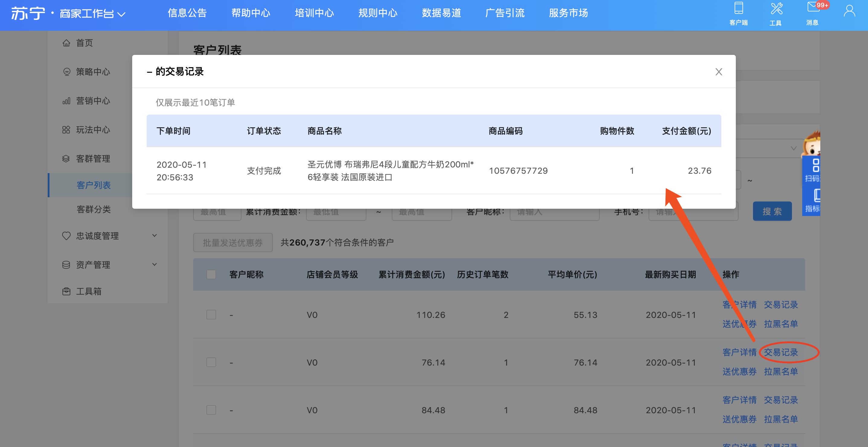Open the 商家工作台 dropdown chevron
The width and height of the screenshot is (868, 447).
click(121, 14)
